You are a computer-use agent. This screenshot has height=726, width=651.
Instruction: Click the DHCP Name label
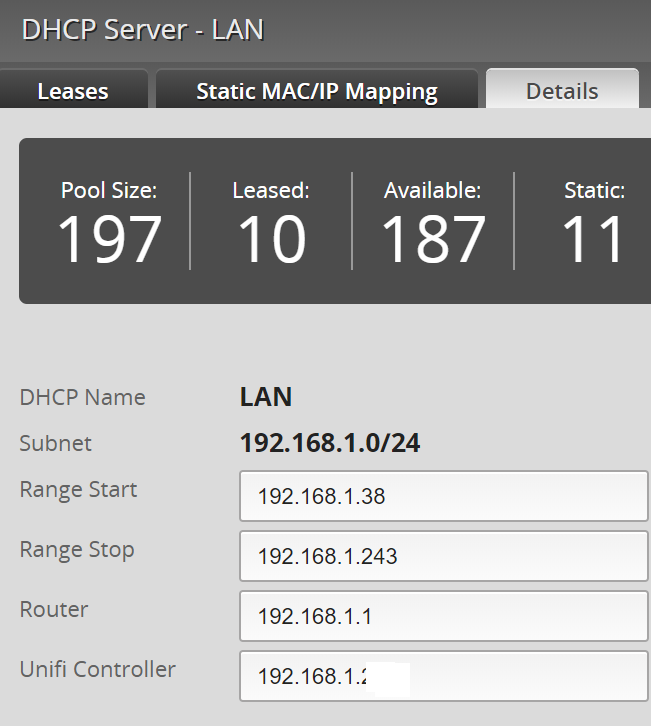[x=82, y=397]
